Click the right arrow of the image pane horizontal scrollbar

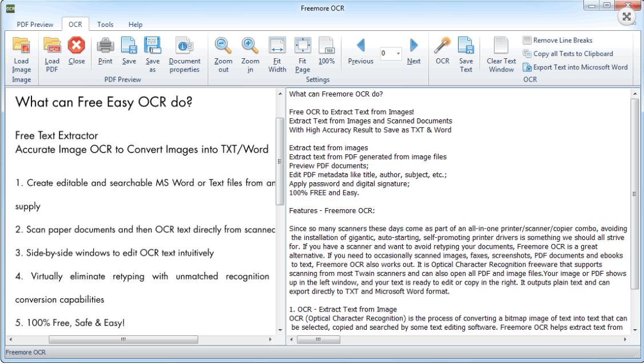tap(271, 339)
